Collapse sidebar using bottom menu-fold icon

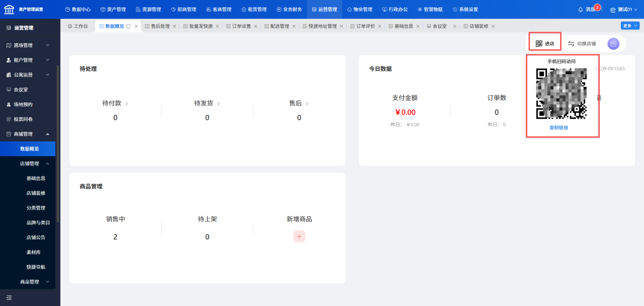pyautogui.click(x=9, y=297)
